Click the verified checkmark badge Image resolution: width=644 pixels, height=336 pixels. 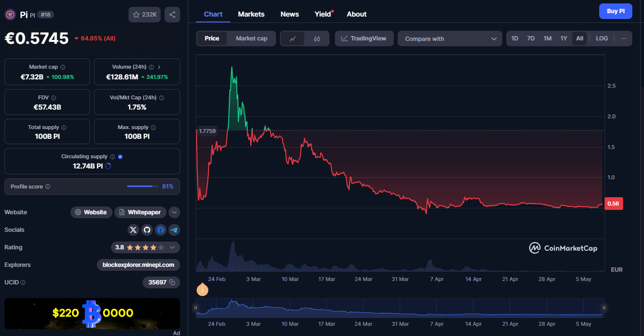(x=120, y=157)
